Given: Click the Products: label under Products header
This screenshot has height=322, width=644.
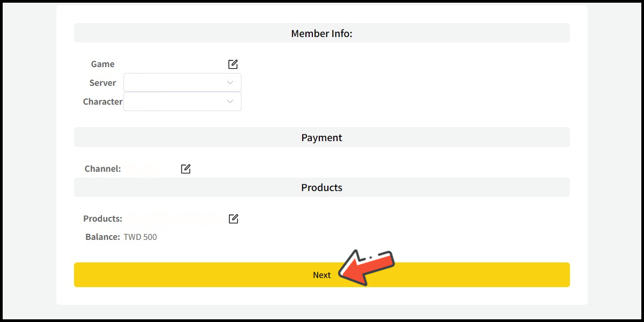Looking at the screenshot, I should point(103,219).
